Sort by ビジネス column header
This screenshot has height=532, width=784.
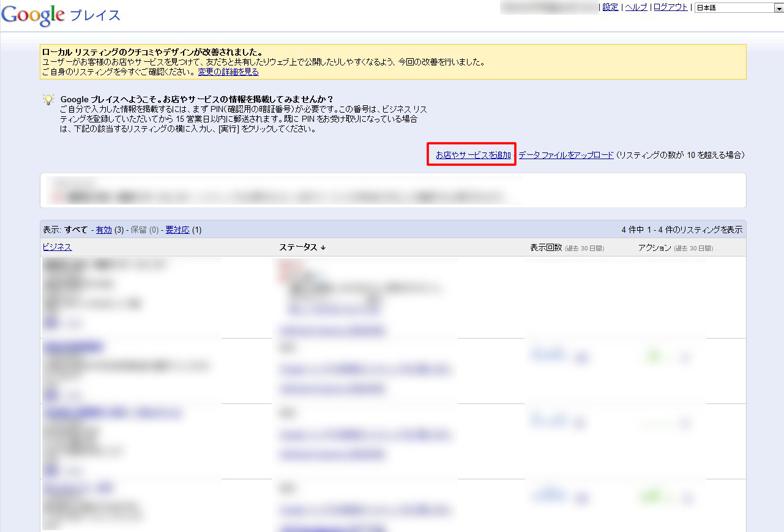58,247
